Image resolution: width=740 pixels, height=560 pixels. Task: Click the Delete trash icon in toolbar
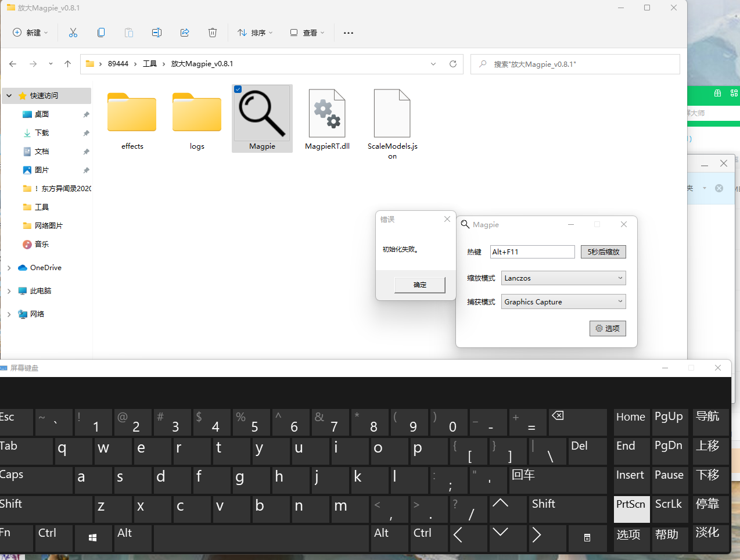(x=213, y=33)
